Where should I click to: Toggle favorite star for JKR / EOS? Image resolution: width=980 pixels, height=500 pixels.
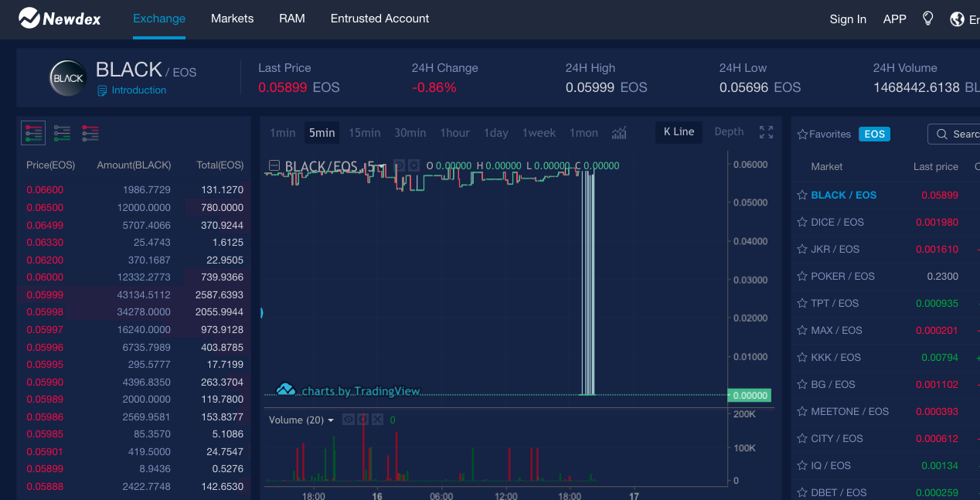(802, 249)
